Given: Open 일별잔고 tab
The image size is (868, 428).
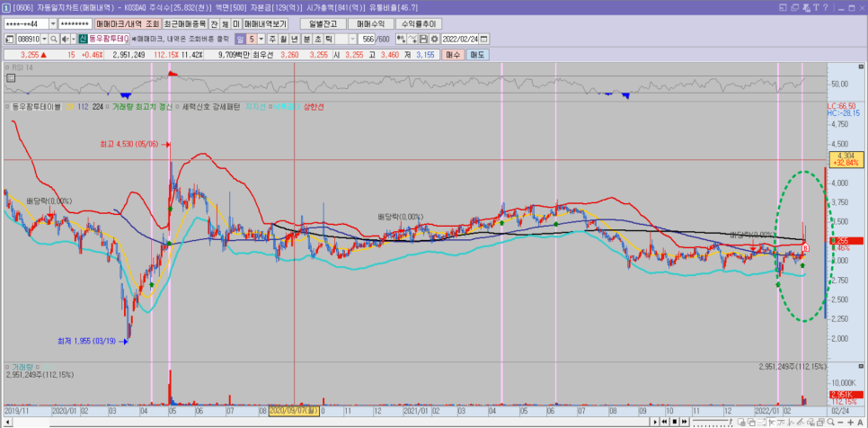Looking at the screenshot, I should coord(323,23).
